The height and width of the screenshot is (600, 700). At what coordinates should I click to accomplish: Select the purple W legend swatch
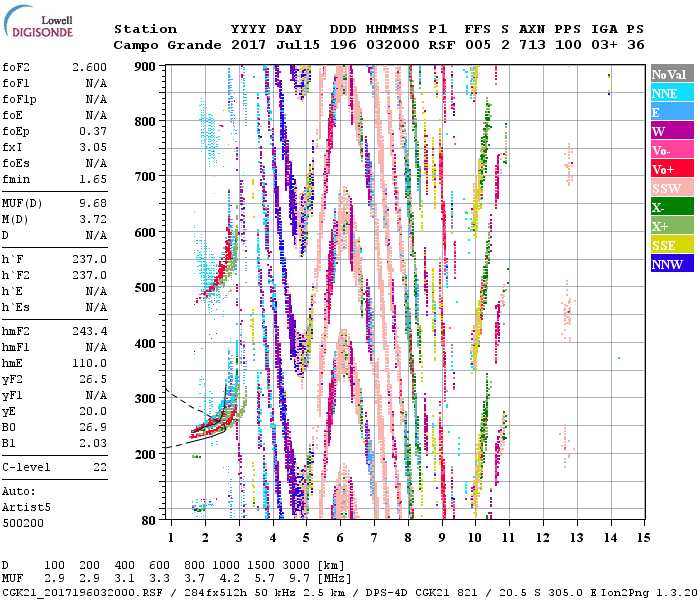(672, 131)
